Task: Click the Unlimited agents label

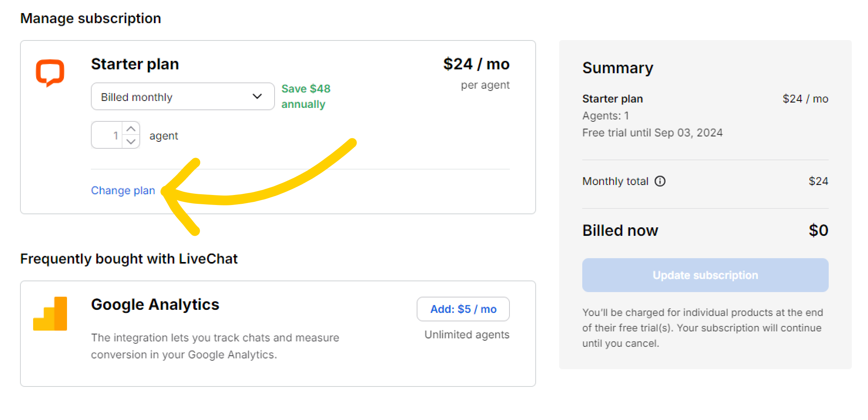Action: pos(467,334)
